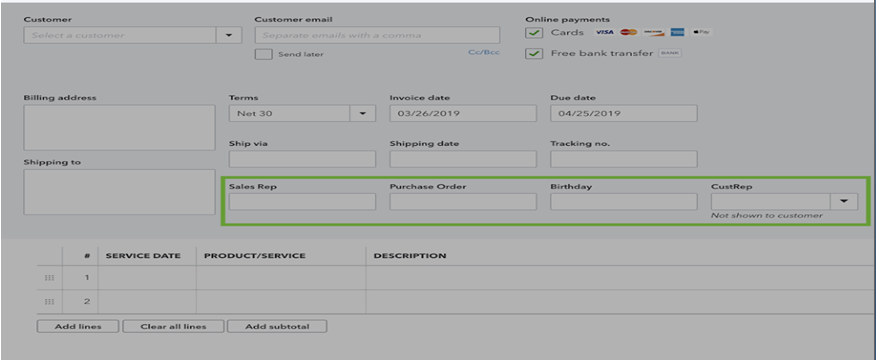
Task: Click the Product/Service cell in row 1
Action: point(281,278)
